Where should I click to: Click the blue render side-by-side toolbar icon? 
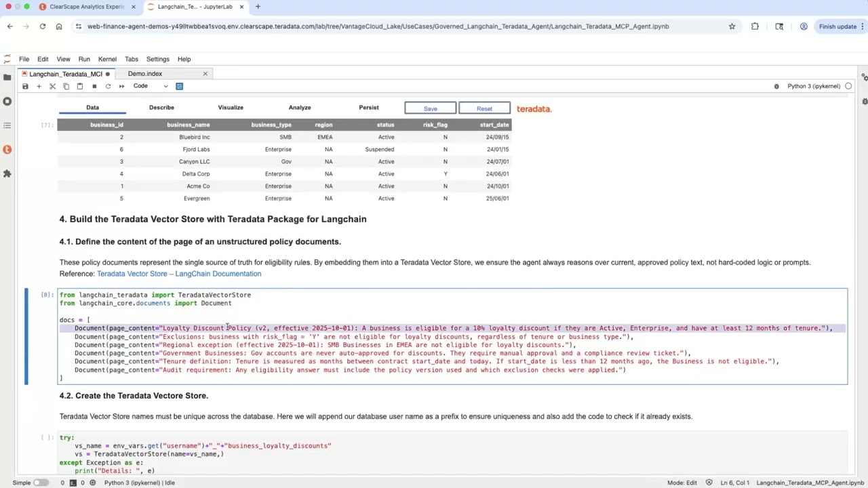coord(179,86)
